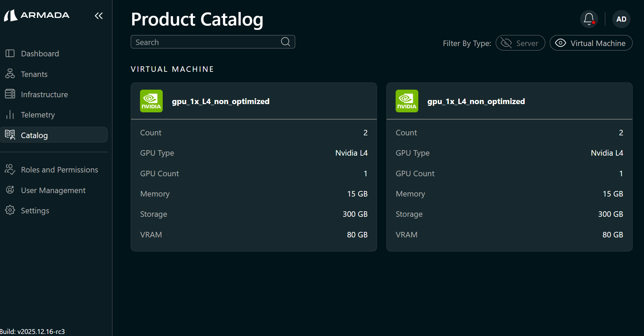644x336 pixels.
Task: Open the AD account menu
Action: point(621,19)
